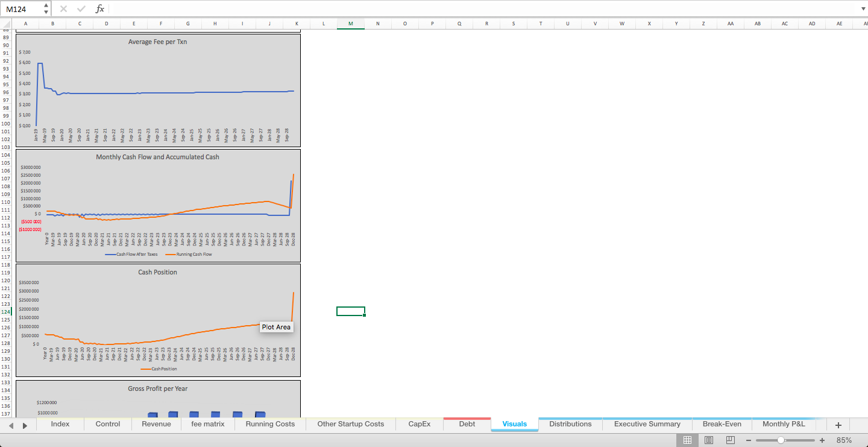The height and width of the screenshot is (447, 868).
Task: Click the Zoom Out minus control
Action: tap(748, 440)
